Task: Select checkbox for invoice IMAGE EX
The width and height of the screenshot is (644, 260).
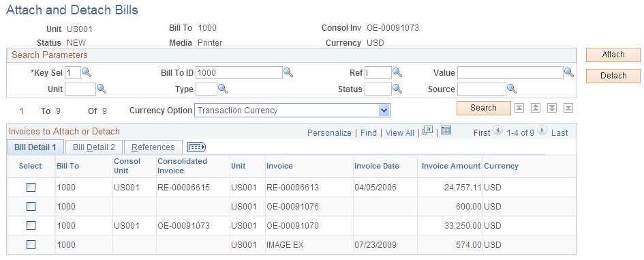Action: click(31, 245)
